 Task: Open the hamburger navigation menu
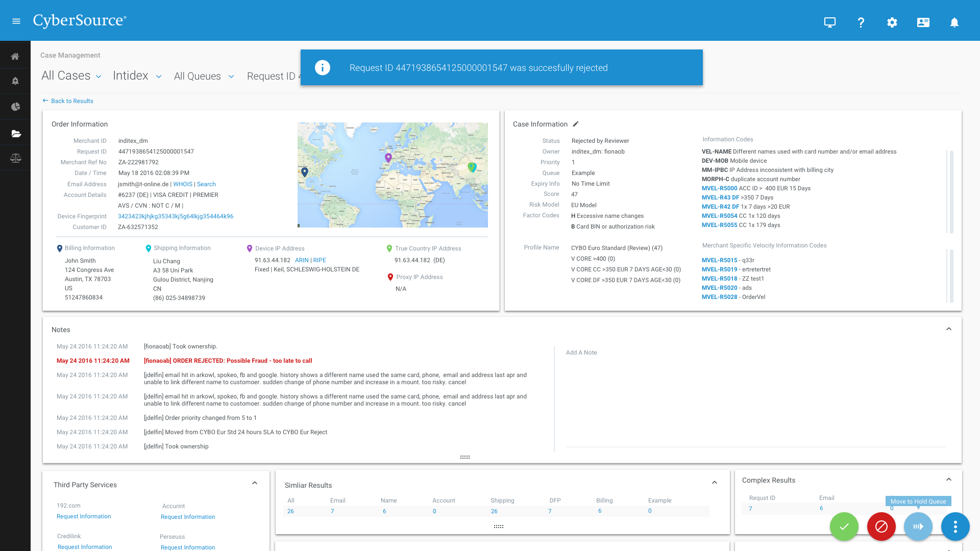[x=16, y=21]
